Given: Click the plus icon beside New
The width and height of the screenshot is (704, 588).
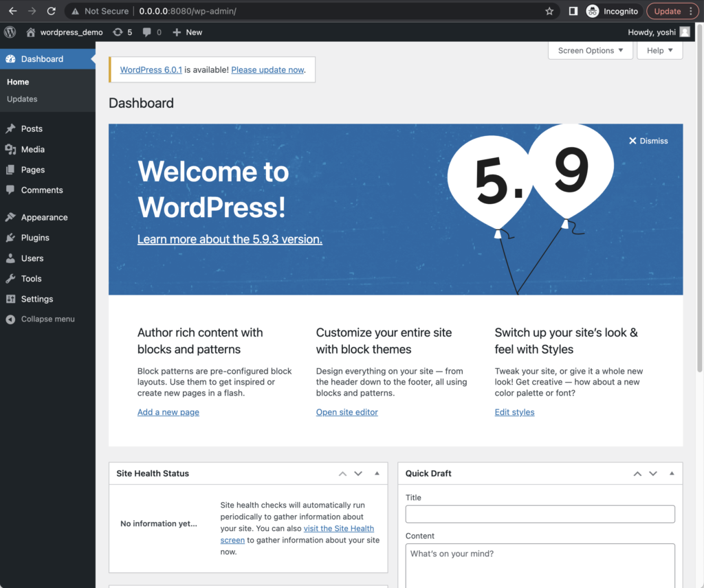Looking at the screenshot, I should coord(177,32).
